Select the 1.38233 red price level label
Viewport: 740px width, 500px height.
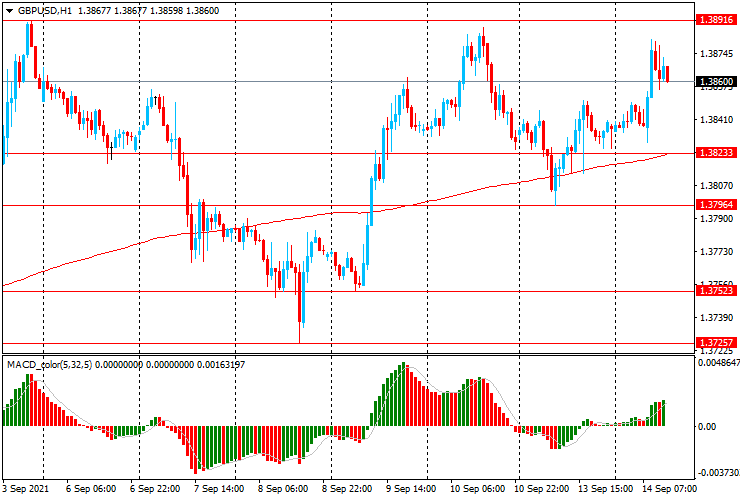tap(717, 153)
